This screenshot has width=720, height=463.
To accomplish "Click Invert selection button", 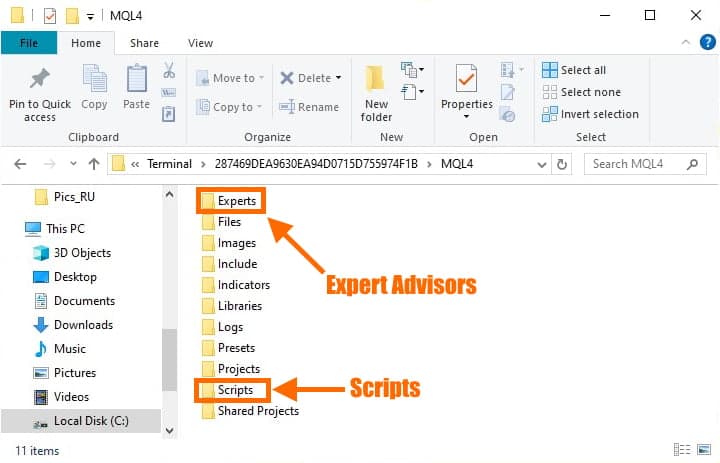I will (x=590, y=114).
